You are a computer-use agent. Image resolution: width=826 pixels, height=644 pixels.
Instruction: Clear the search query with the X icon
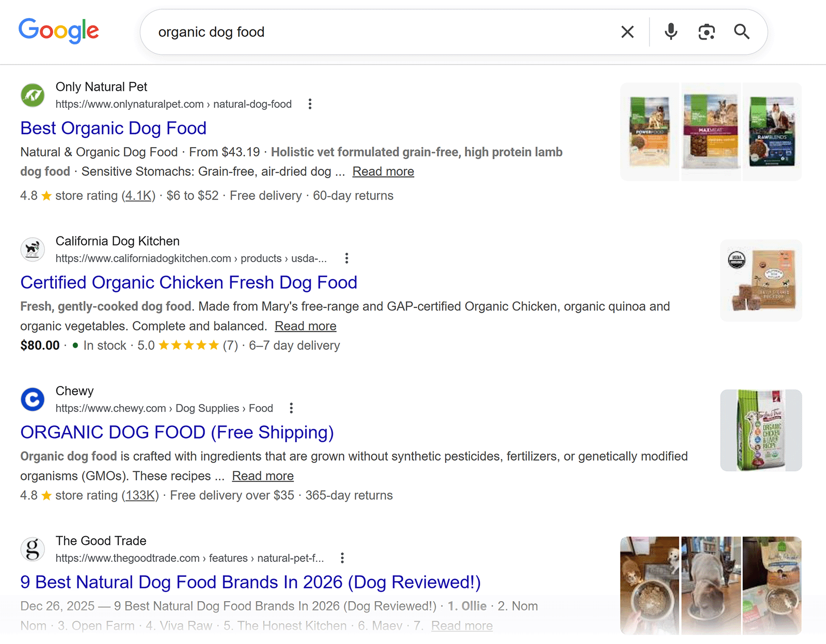[x=627, y=31]
